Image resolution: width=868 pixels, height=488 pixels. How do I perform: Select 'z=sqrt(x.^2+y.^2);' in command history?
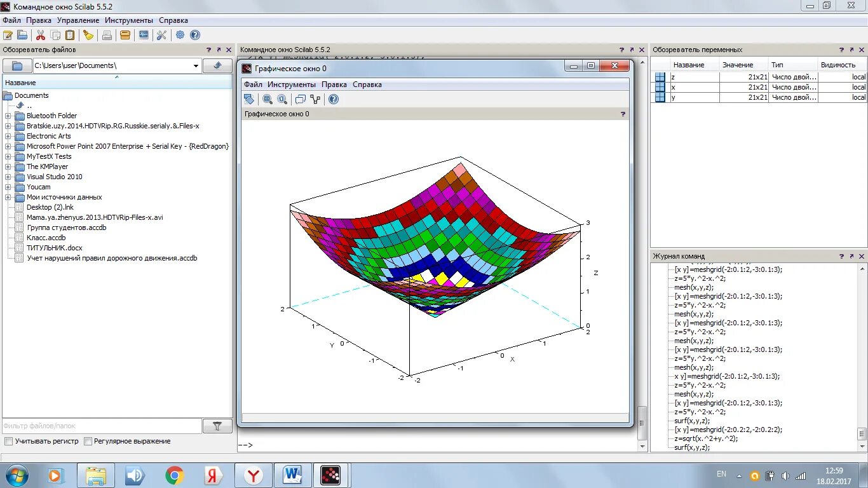click(706, 438)
